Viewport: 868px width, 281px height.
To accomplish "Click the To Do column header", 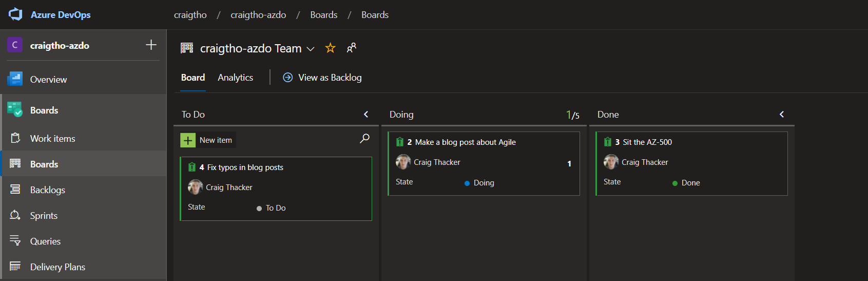I will 193,115.
